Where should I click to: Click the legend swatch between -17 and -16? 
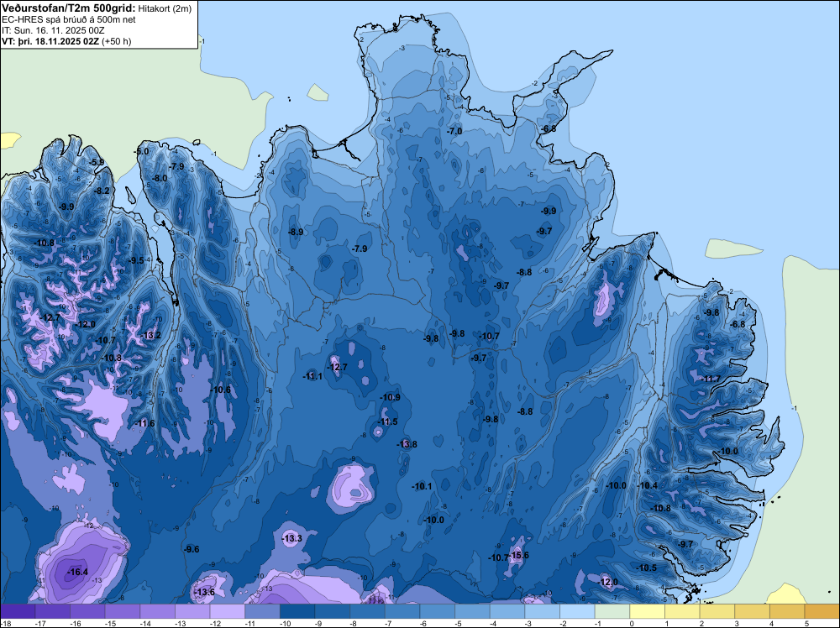pos(52,611)
